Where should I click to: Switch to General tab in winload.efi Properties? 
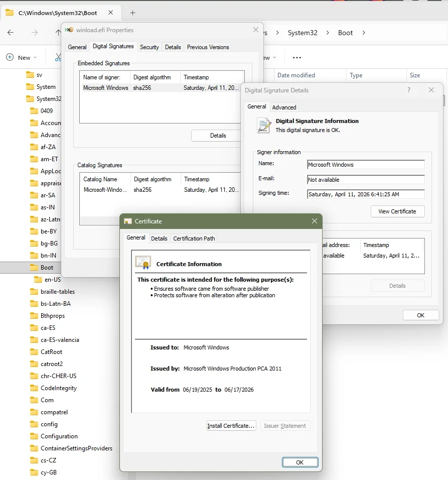tap(77, 47)
